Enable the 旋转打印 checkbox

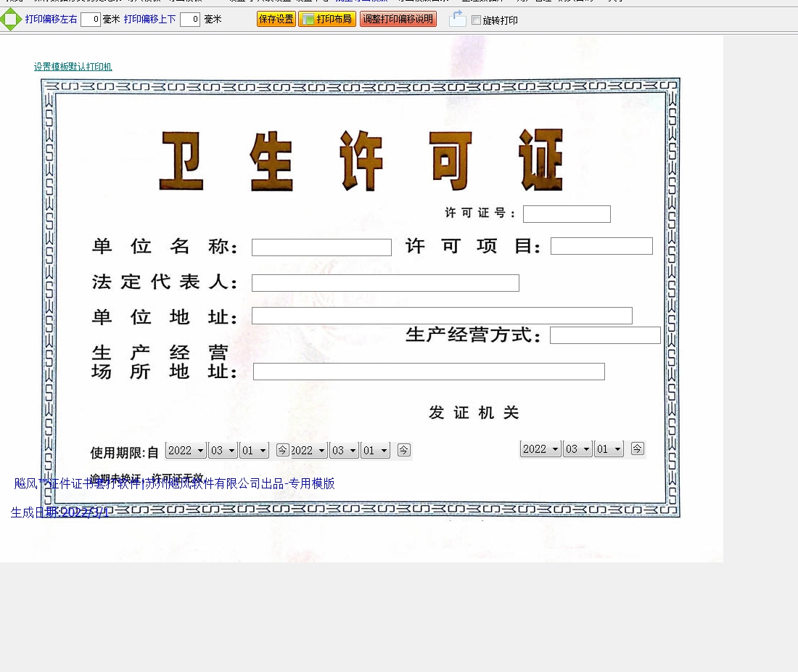point(476,20)
